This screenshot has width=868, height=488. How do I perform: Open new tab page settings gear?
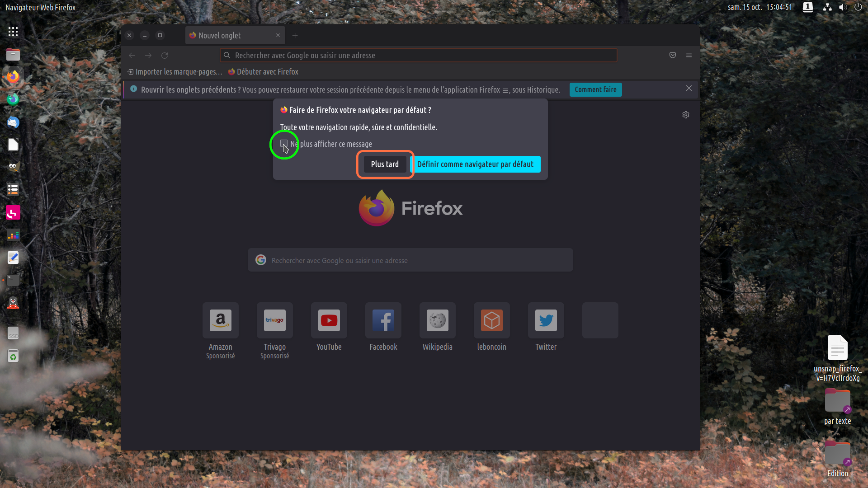pos(686,115)
